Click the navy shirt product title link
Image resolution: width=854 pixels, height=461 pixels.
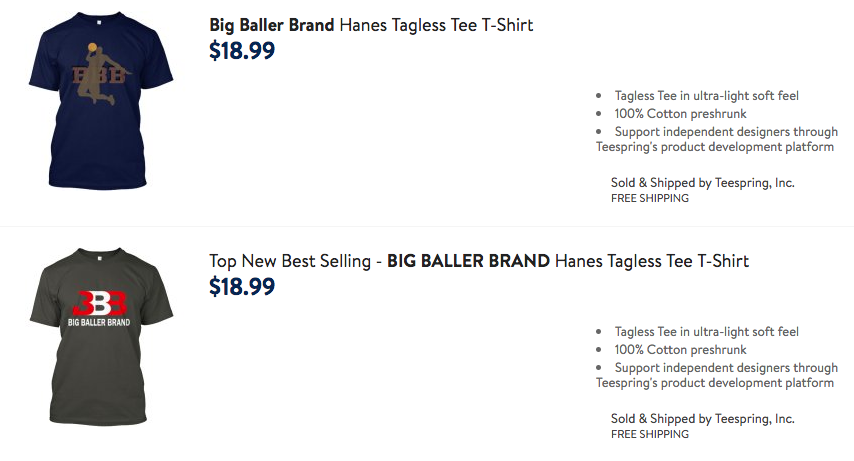pyautogui.click(x=371, y=25)
